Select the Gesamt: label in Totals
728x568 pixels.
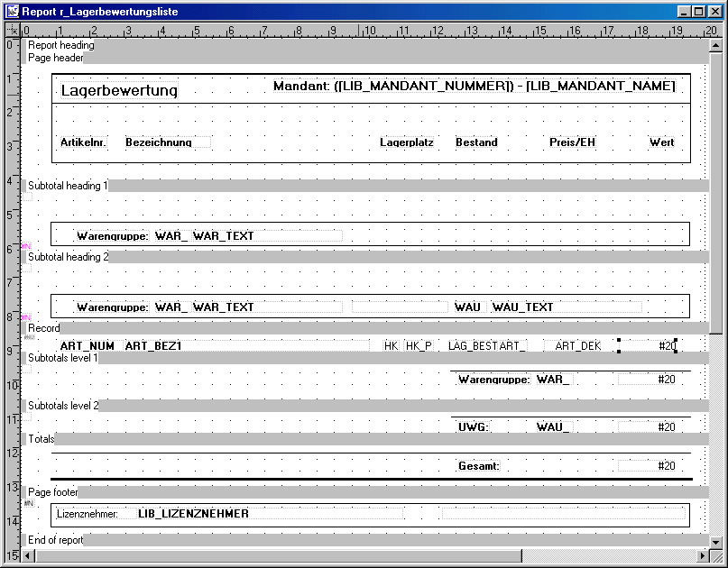pos(479,467)
